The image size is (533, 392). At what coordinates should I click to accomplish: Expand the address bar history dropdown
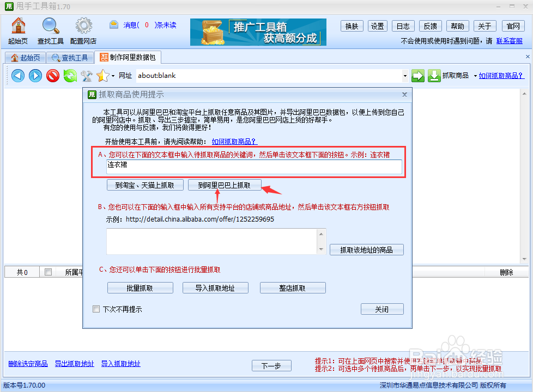405,76
